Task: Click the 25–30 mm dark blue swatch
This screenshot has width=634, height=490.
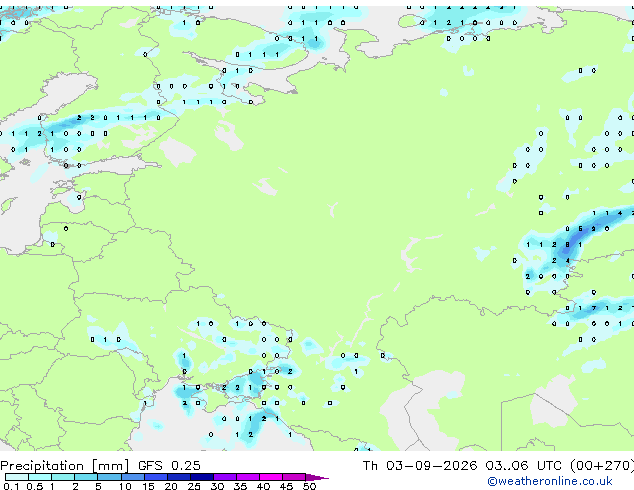Action: click(202, 477)
